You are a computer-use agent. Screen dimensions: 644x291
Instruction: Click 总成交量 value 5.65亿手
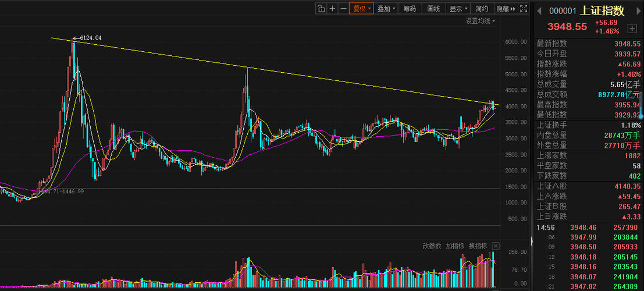[625, 84]
